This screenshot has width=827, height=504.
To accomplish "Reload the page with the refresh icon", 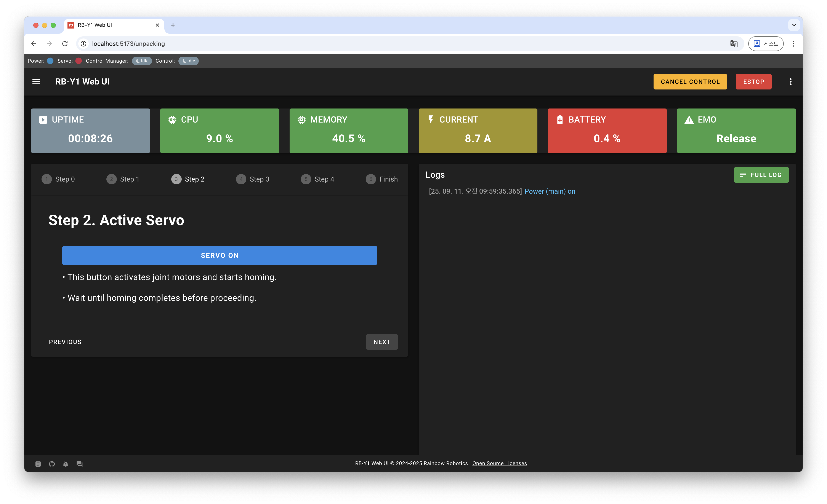I will point(65,44).
